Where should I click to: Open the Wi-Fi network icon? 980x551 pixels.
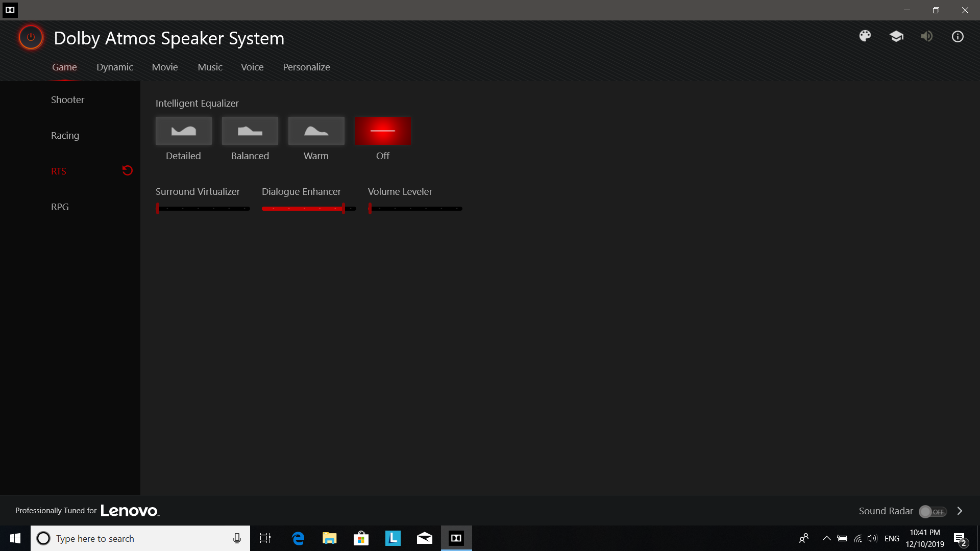point(857,538)
